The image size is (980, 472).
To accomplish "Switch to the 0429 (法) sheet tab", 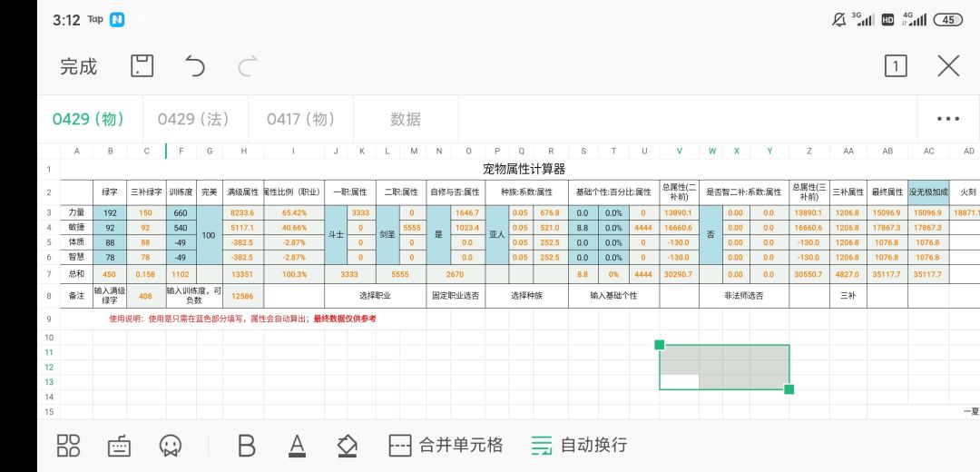I will pyautogui.click(x=194, y=119).
